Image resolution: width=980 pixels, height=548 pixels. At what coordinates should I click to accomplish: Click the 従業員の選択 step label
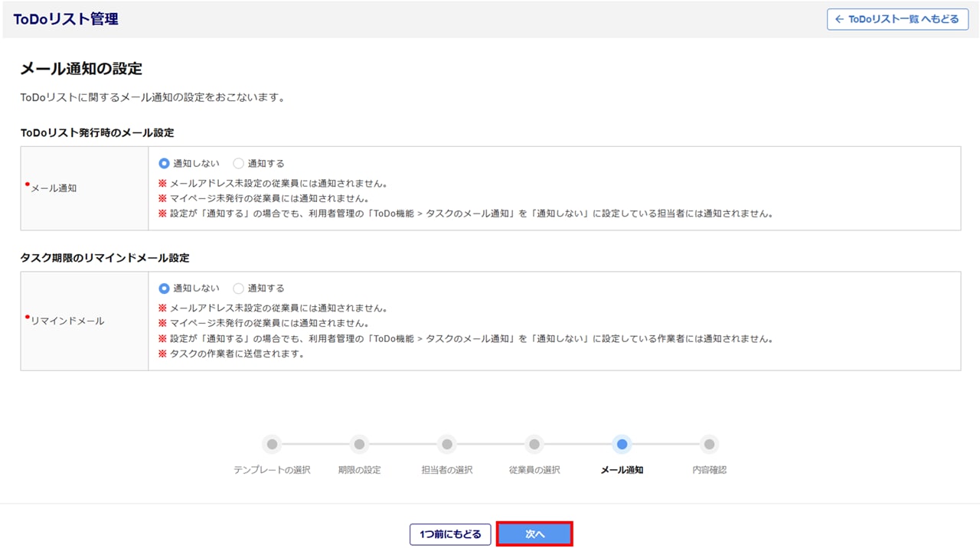(x=534, y=470)
